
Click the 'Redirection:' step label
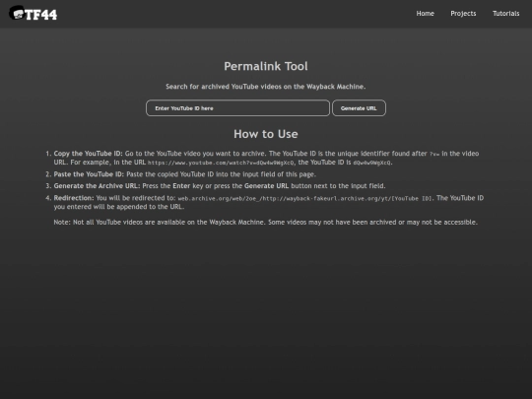74,198
